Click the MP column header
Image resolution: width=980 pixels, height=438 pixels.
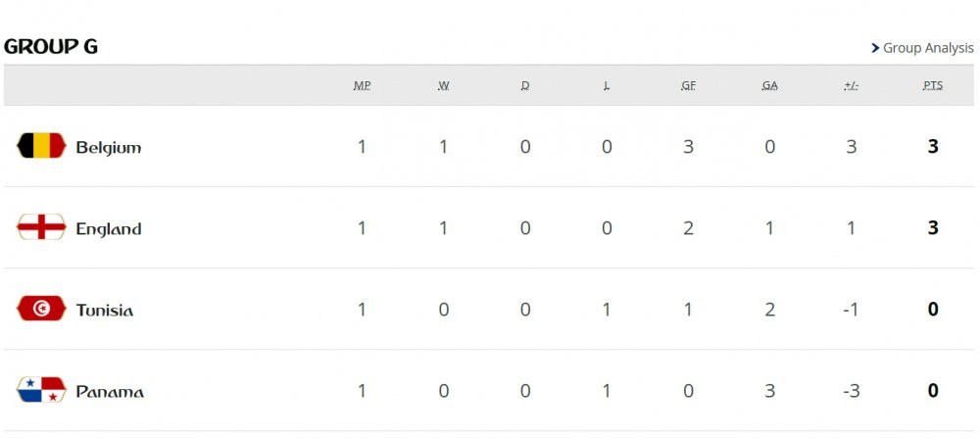click(362, 85)
